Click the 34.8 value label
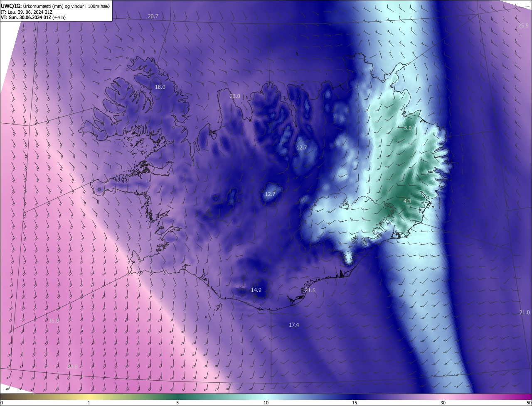Viewport: 532px width, 406px height. tap(72, 366)
